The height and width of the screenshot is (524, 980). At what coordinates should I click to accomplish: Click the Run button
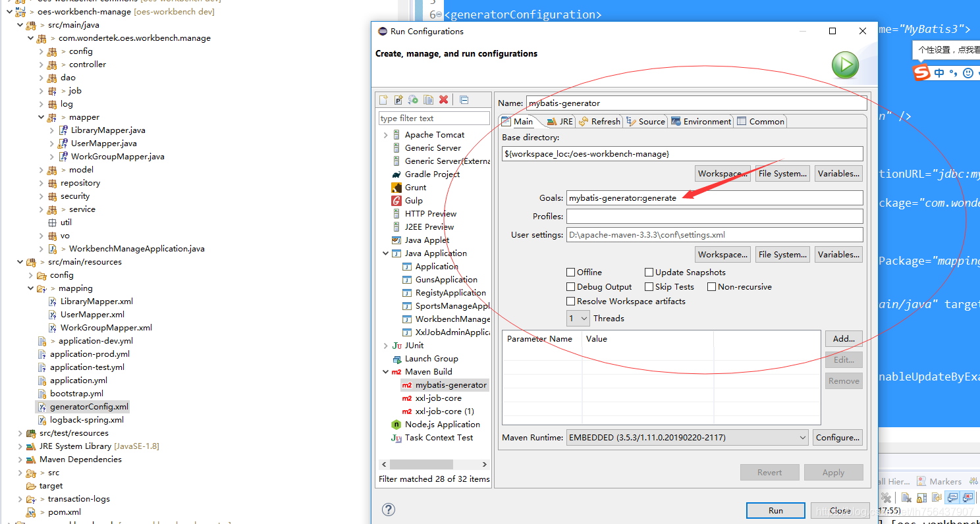[x=775, y=510]
